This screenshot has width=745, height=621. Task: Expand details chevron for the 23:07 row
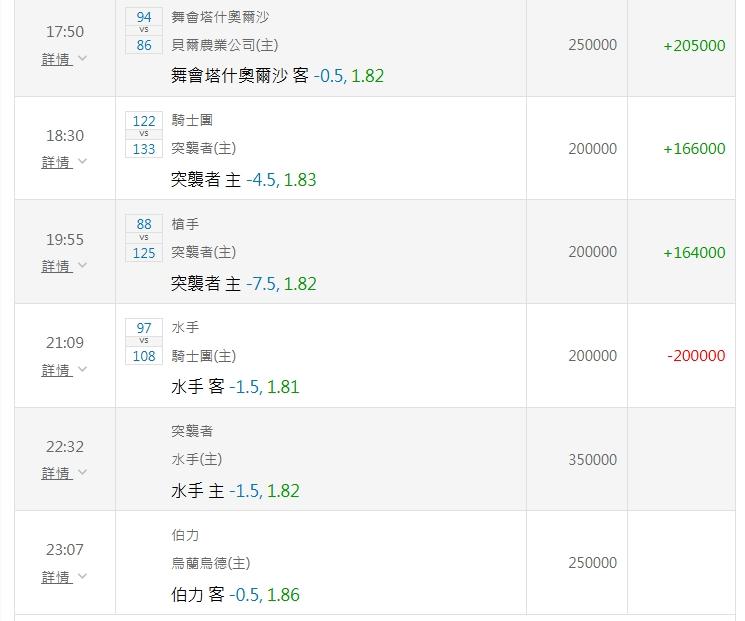click(x=82, y=576)
